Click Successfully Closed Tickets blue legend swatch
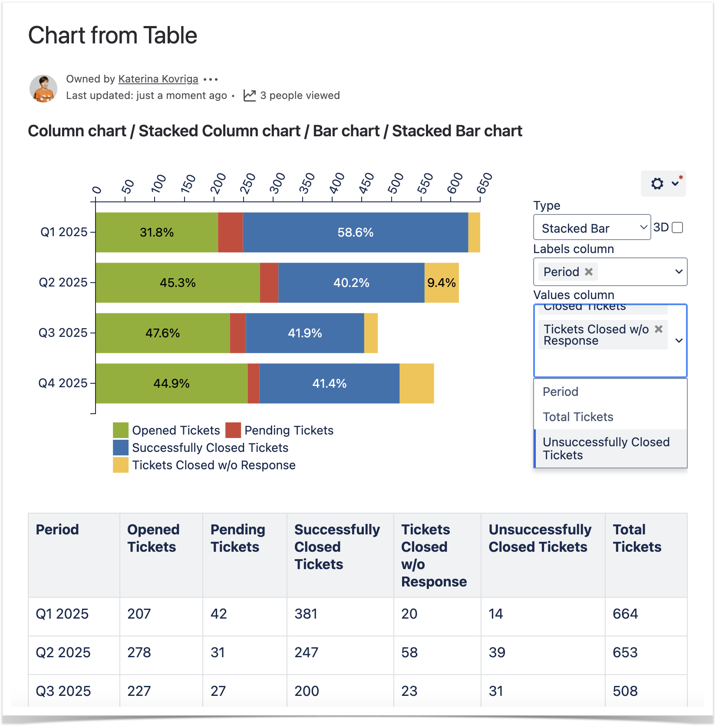 [x=120, y=448]
